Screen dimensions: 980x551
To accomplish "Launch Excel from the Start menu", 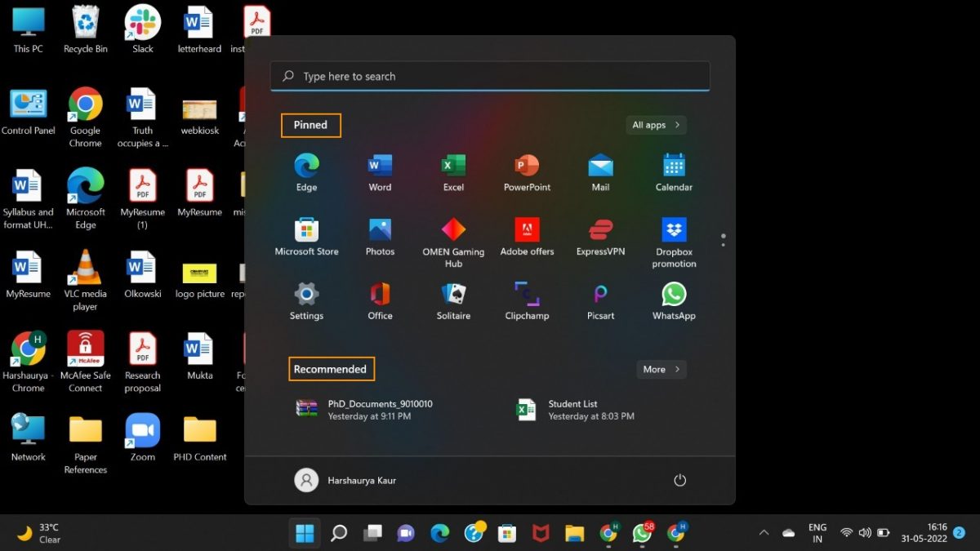I will tap(452, 171).
